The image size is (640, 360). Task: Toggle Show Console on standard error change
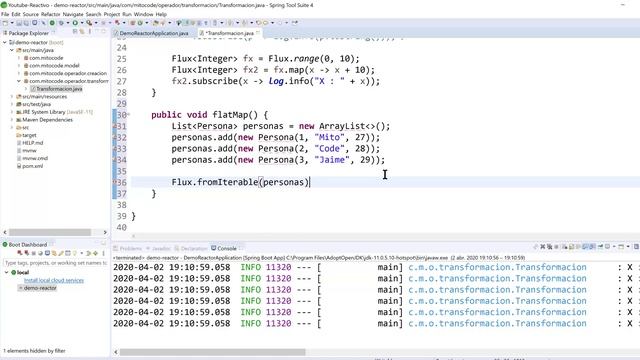(592, 247)
